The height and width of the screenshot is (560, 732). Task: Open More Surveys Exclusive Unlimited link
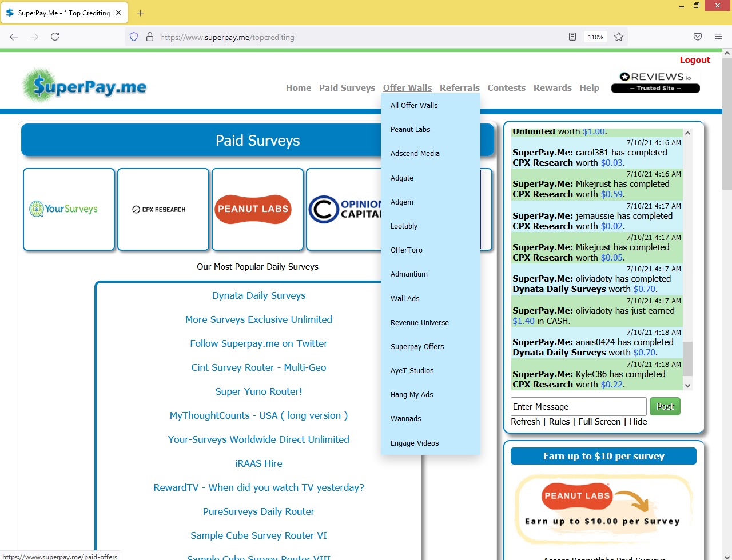point(258,319)
